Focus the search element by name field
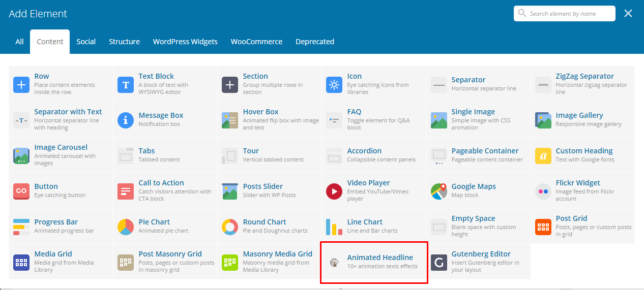This screenshot has height=290, width=644. pos(565,13)
